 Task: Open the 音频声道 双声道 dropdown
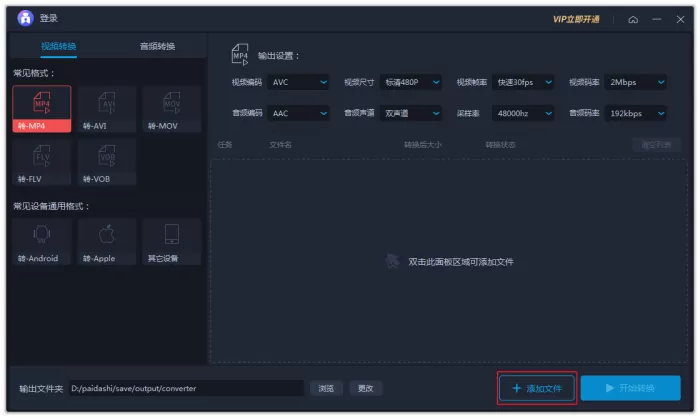(411, 113)
